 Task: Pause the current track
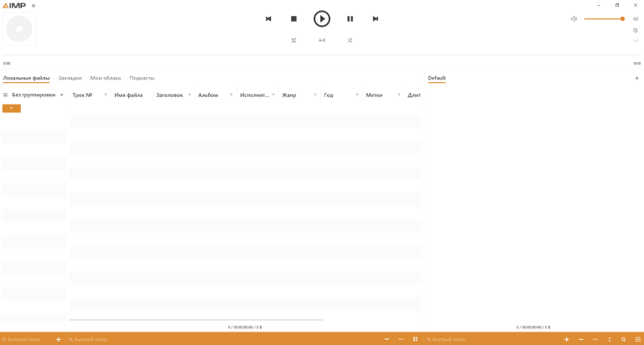(x=350, y=19)
